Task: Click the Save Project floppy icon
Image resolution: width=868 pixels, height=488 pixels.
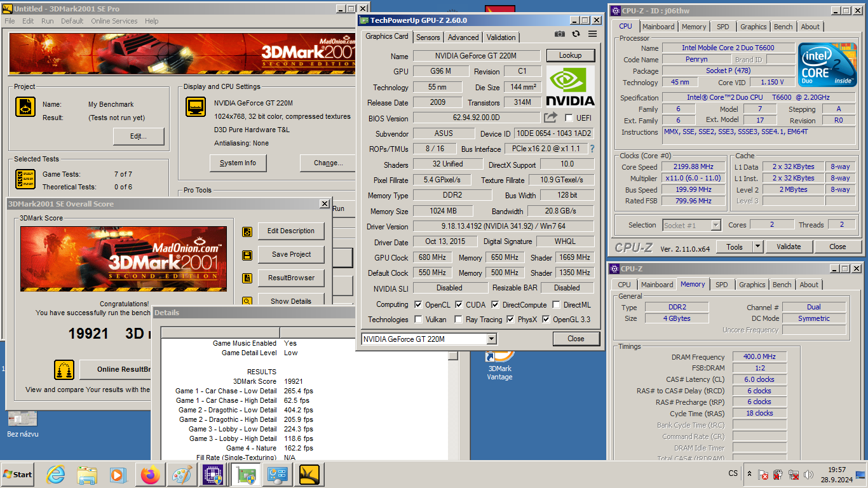Action: coord(247,255)
